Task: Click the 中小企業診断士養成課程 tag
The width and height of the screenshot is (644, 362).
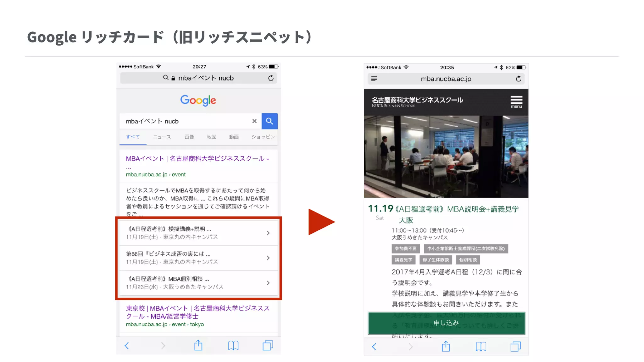Action: (466, 249)
